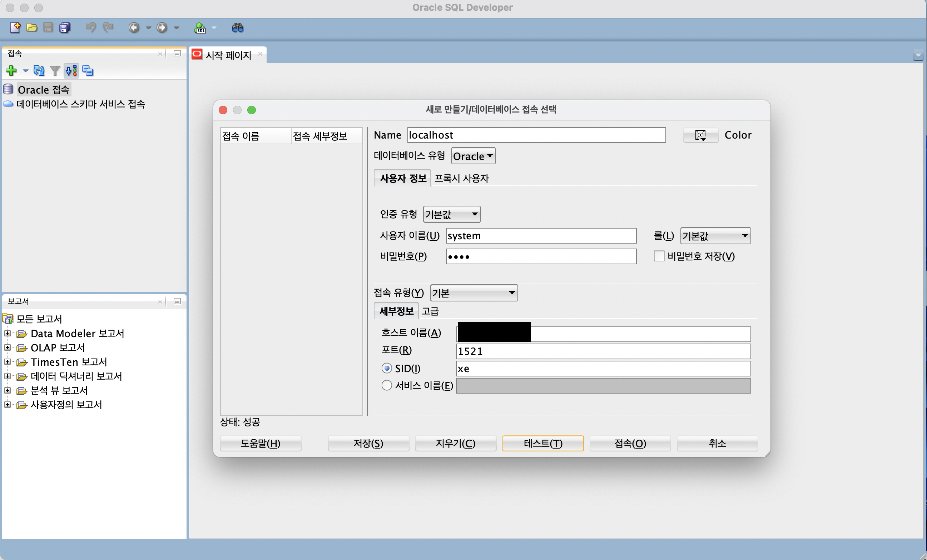Image resolution: width=927 pixels, height=560 pixels.
Task: Click the Name input field
Action: click(x=536, y=135)
